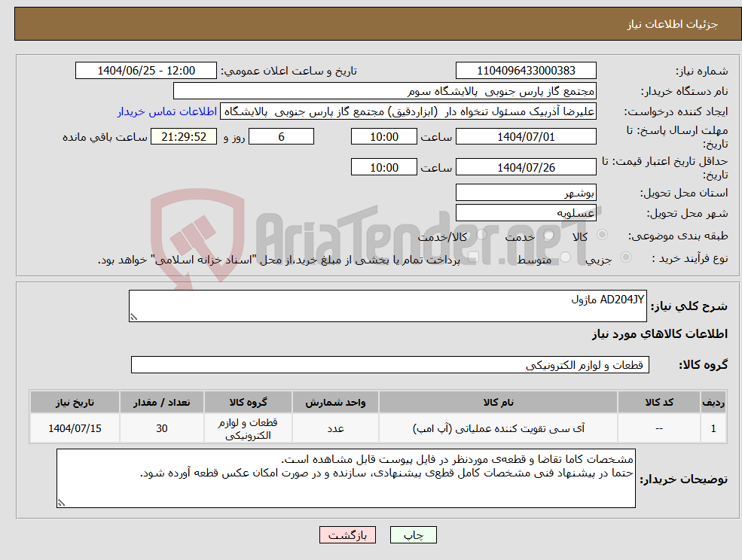
Task: Click the delivery province field بوشهر
Action: 525,192
